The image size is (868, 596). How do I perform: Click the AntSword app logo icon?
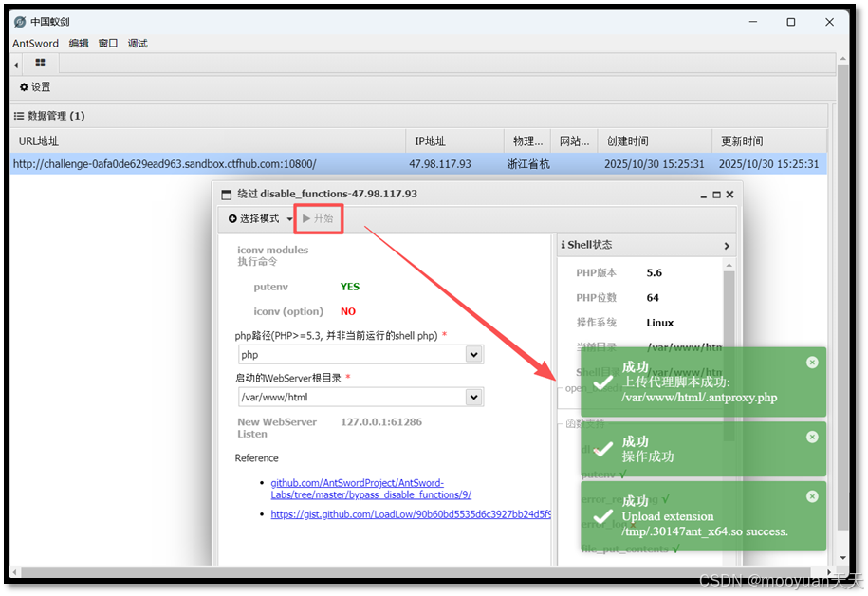[20, 22]
